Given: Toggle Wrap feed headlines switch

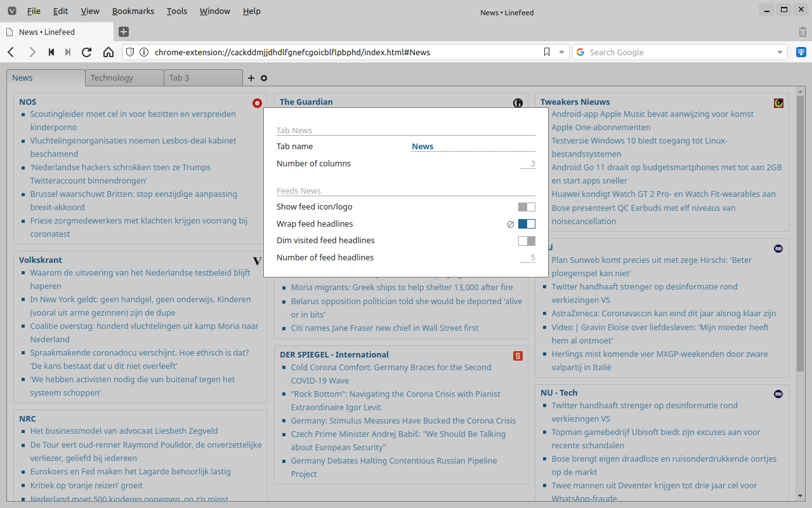Looking at the screenshot, I should [x=527, y=224].
